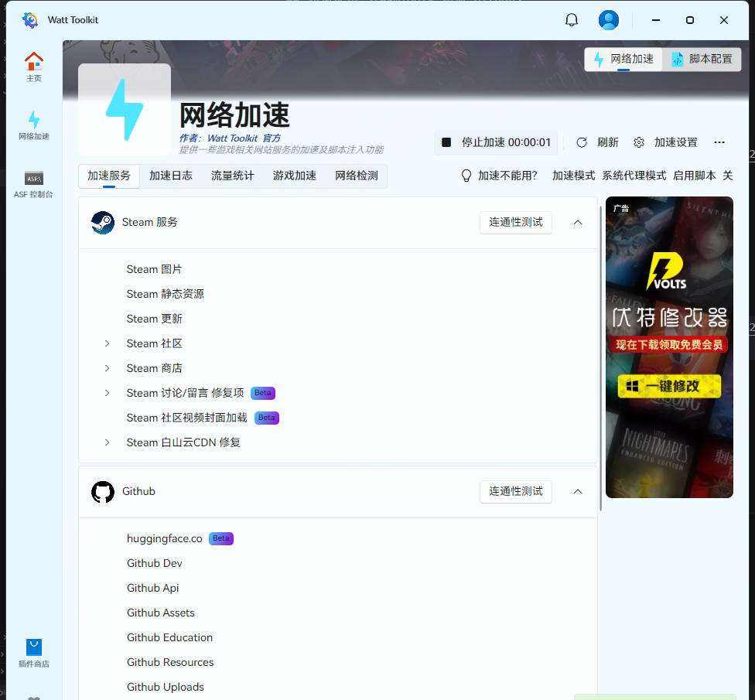Screen dimensions: 755x700
Task: Open the three-dot more options menu
Action: tap(719, 142)
